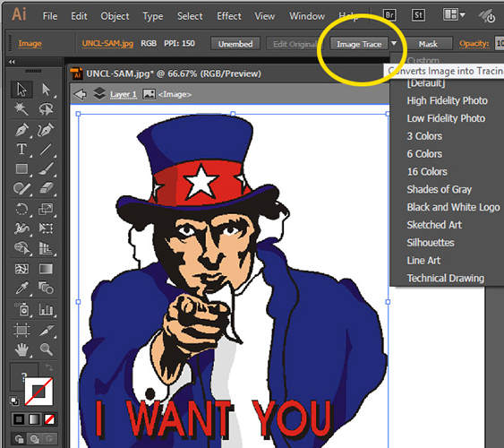Open the Type menu

153,16
